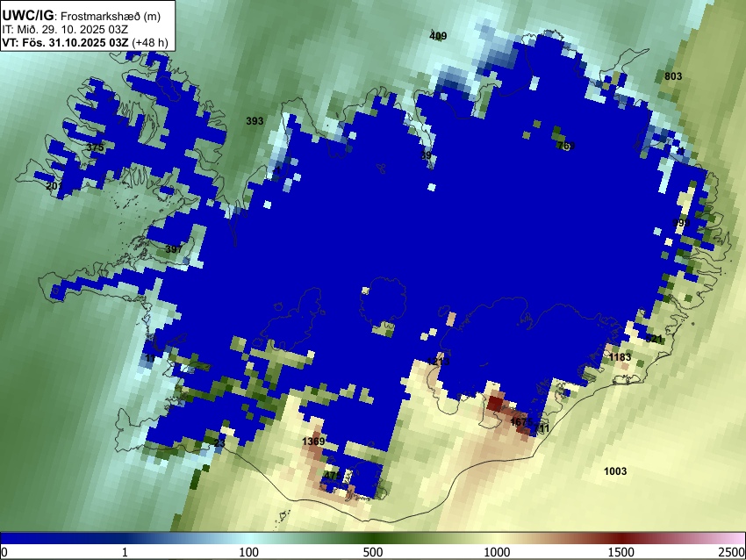Click the 397 value on the map

coord(174,248)
